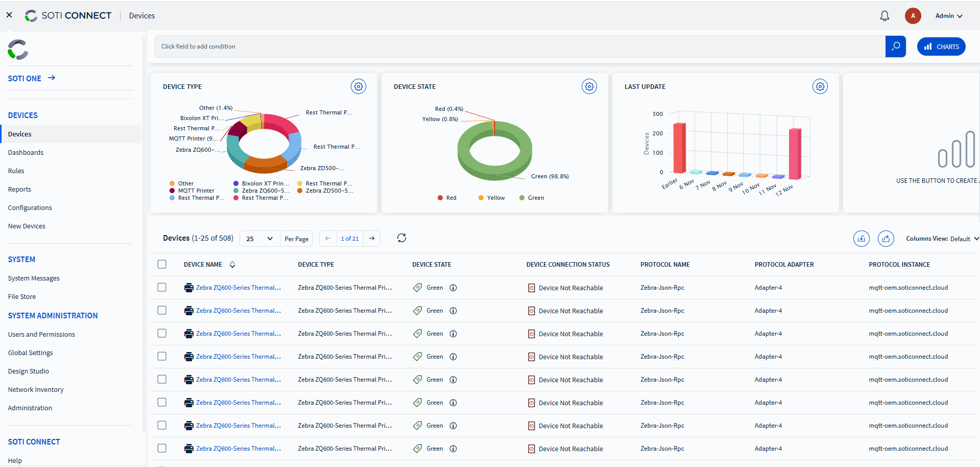Open info icon for first Green device
This screenshot has height=467, width=980.
coord(453,288)
